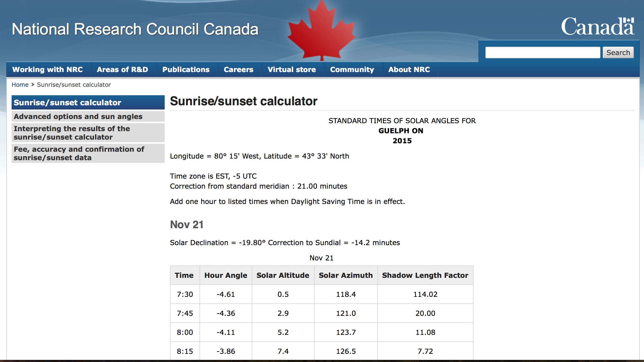Open the Working with NRC menu
The image size is (644, 362).
click(48, 70)
